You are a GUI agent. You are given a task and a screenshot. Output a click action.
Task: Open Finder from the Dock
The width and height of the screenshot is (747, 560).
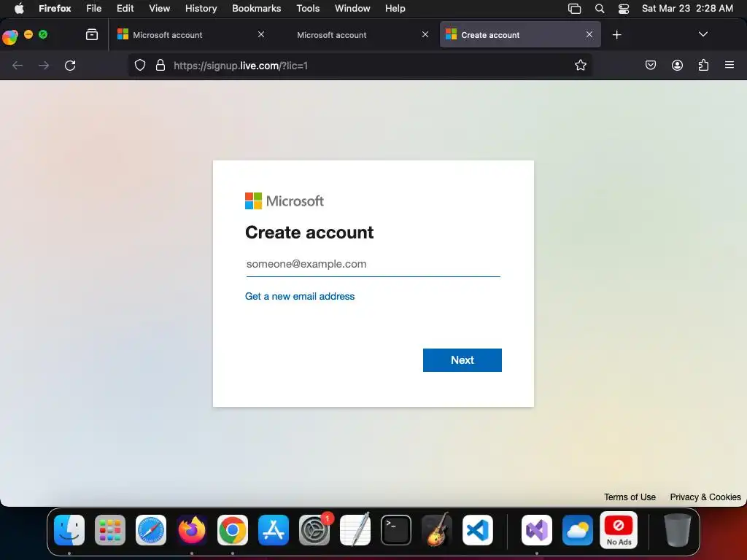coord(69,529)
